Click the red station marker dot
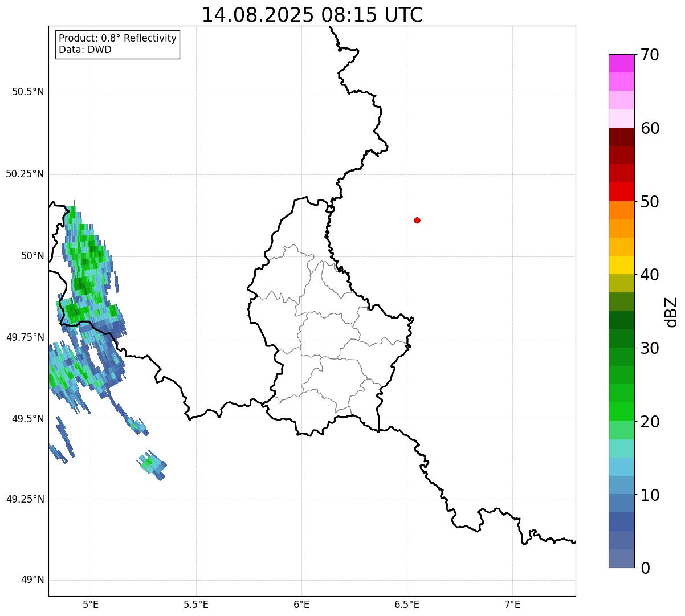 [417, 220]
